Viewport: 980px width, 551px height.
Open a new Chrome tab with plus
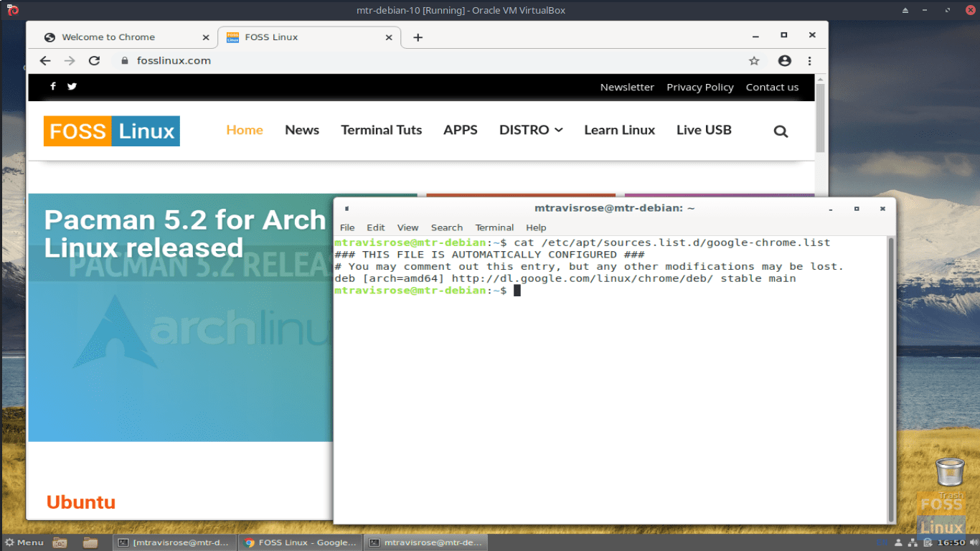(418, 37)
